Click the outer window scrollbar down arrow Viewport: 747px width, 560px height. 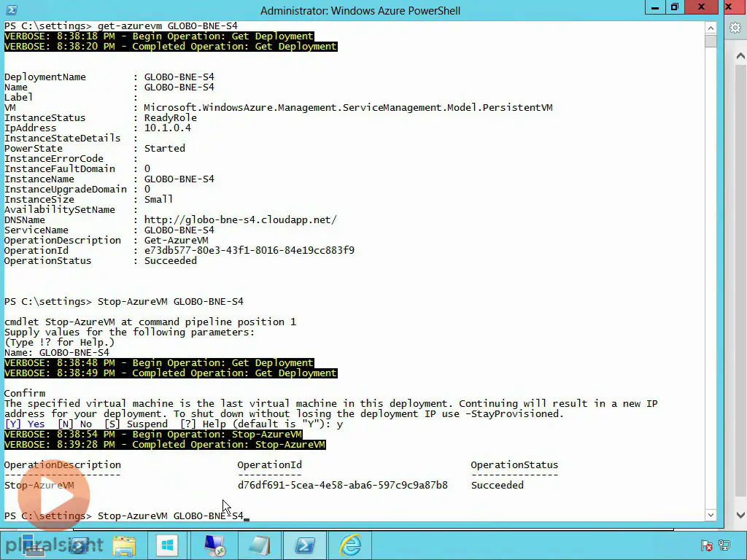[740, 515]
